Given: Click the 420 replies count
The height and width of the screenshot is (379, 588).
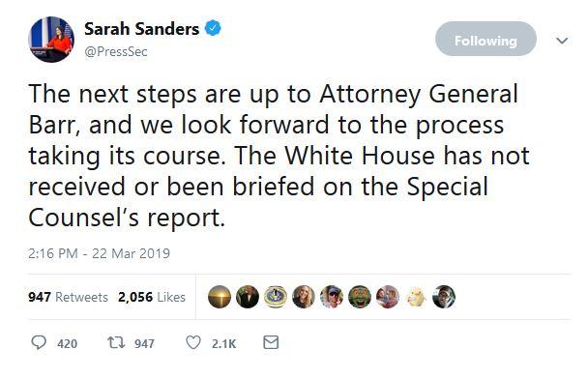Looking at the screenshot, I should click(67, 343).
